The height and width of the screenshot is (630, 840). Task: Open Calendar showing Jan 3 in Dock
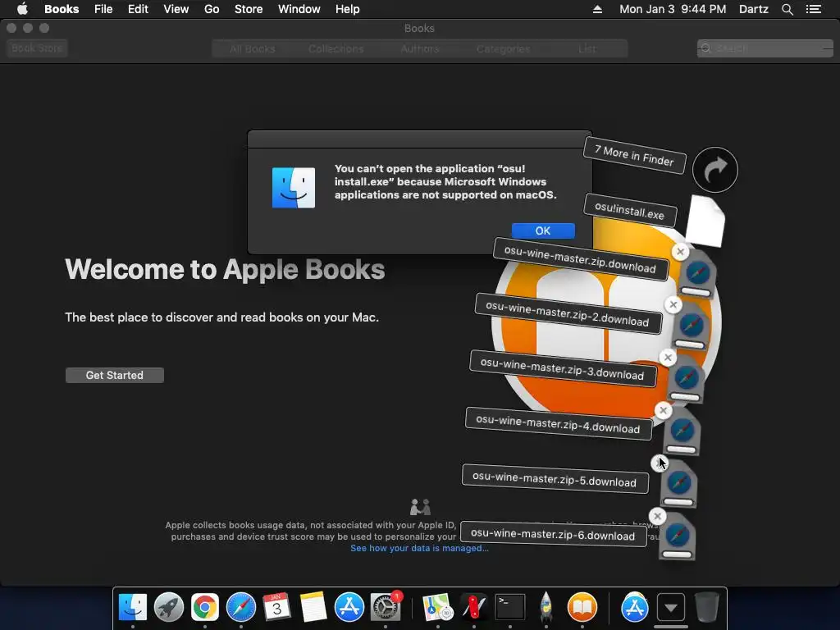click(x=277, y=608)
